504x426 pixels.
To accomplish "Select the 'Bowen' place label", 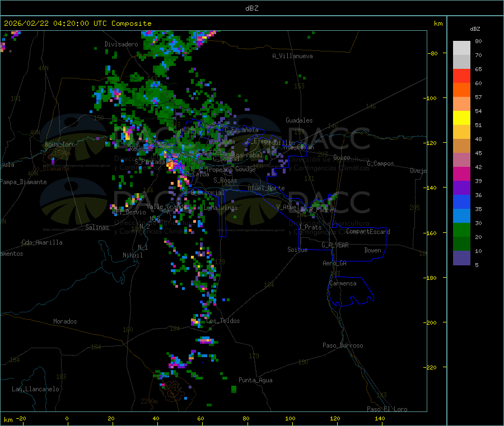I will click(372, 250).
